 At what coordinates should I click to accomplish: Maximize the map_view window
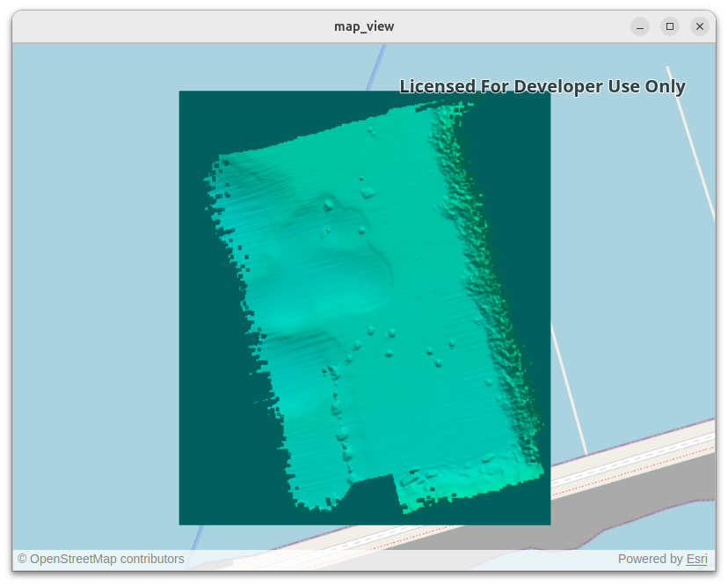tap(669, 26)
